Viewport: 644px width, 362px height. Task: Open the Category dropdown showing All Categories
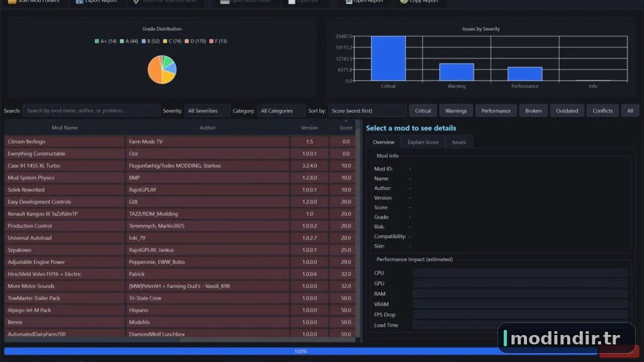tap(281, 111)
